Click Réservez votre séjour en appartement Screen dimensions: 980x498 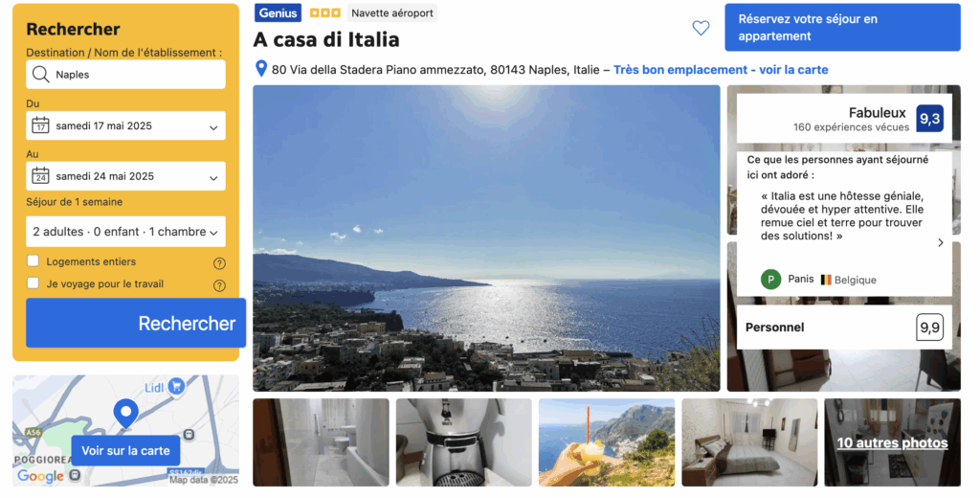pos(842,28)
